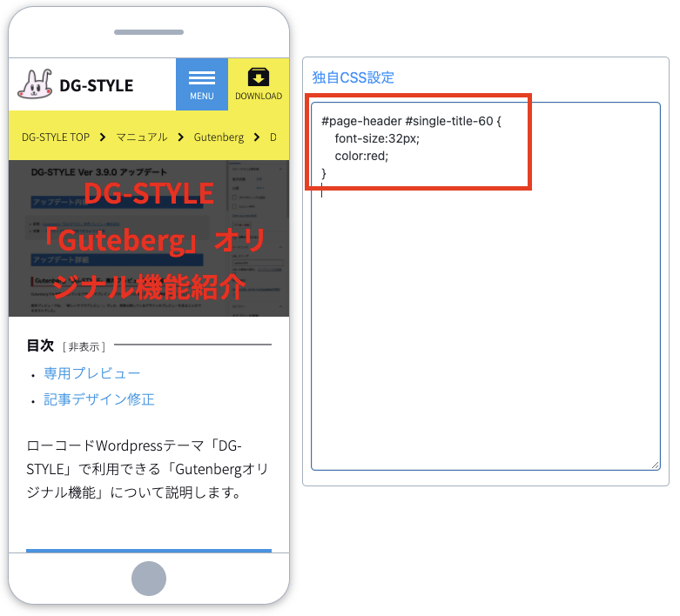The width and height of the screenshot is (680, 616).
Task: Click the truncated last breadcrumb item
Action: pos(273,137)
